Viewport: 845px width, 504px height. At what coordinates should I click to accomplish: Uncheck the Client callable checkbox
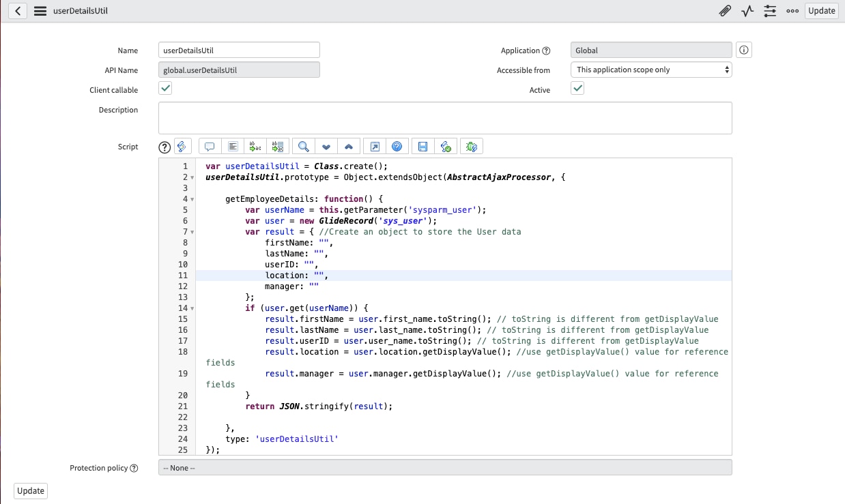tap(164, 88)
